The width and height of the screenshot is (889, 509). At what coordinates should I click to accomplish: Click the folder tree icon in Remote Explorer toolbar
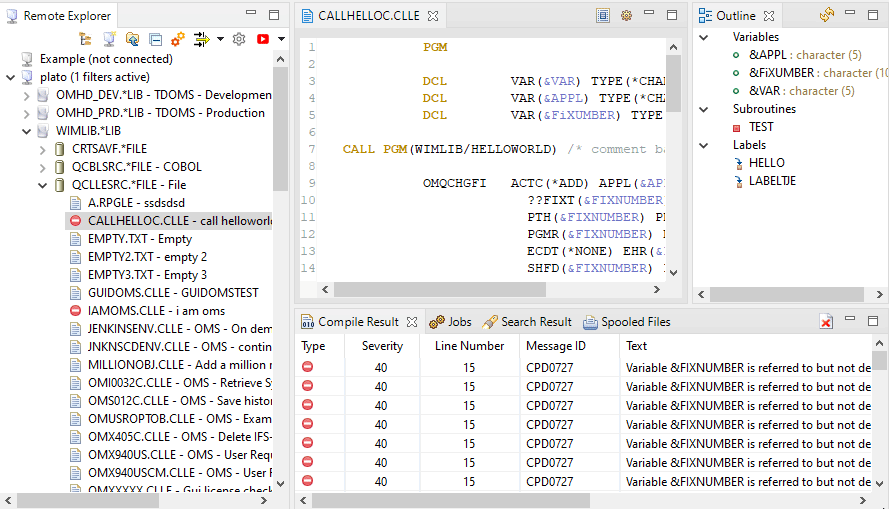tap(86, 39)
